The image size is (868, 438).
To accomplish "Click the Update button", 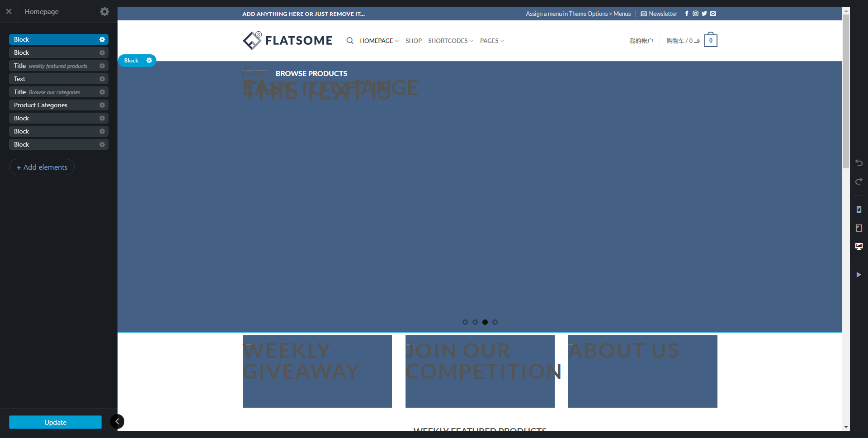I will pos(55,422).
